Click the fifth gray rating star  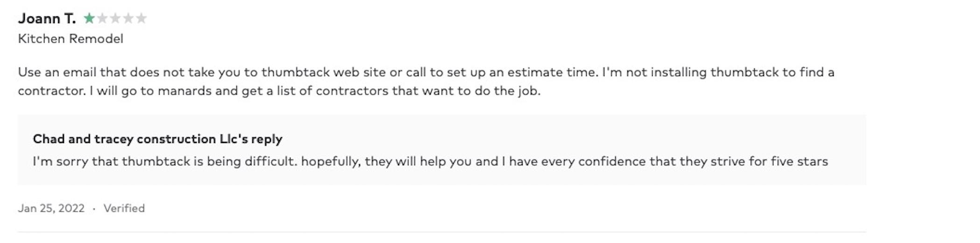click(141, 19)
